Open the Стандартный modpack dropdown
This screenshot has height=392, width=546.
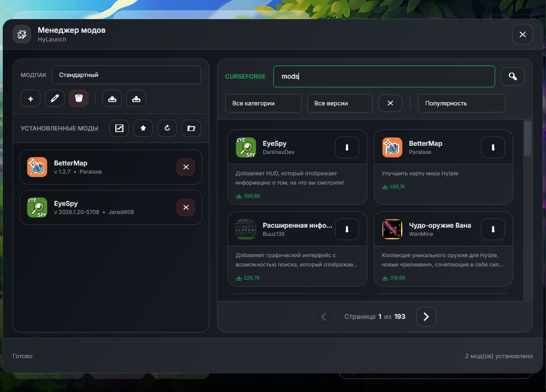tap(126, 75)
